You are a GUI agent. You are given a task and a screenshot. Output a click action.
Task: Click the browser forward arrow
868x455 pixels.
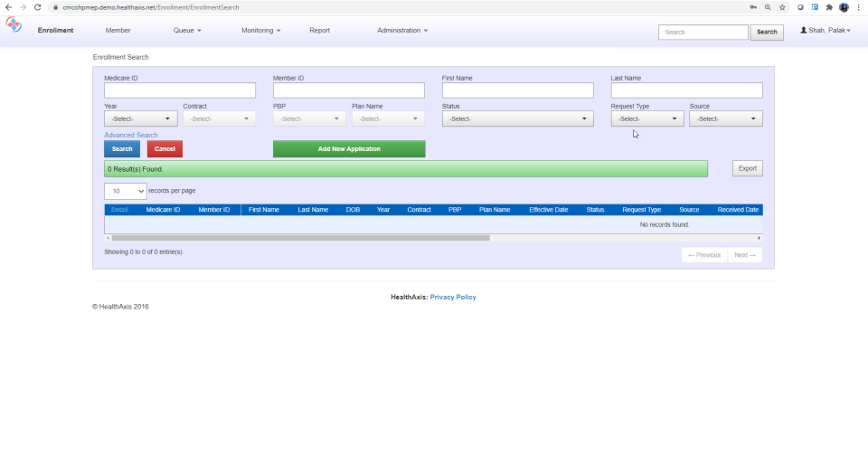point(23,7)
